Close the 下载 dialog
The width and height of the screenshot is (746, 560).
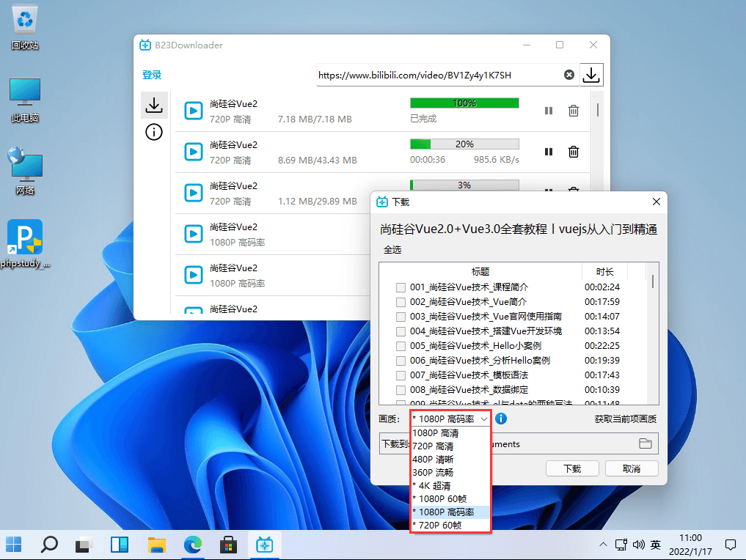pos(657,202)
